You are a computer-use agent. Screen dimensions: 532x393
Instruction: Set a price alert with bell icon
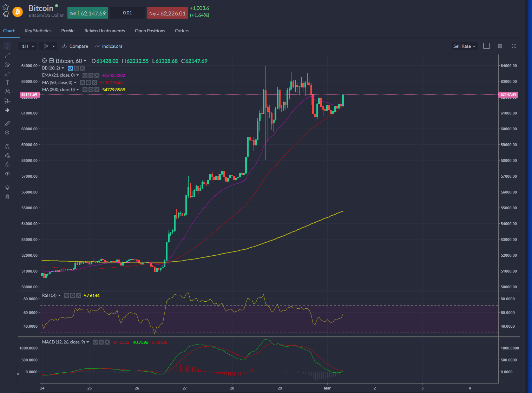click(x=6, y=14)
